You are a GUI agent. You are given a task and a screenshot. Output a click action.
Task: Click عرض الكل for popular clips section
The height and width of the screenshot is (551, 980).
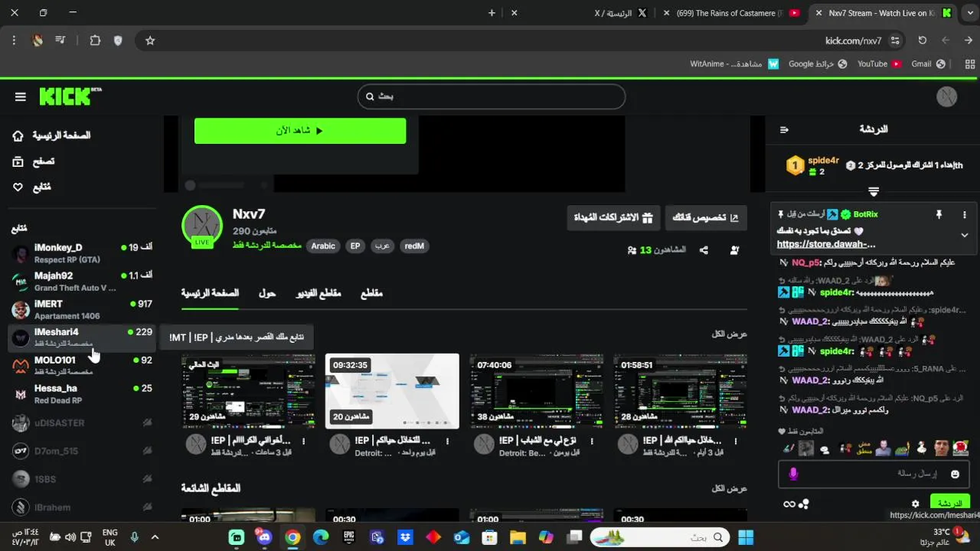tap(729, 488)
